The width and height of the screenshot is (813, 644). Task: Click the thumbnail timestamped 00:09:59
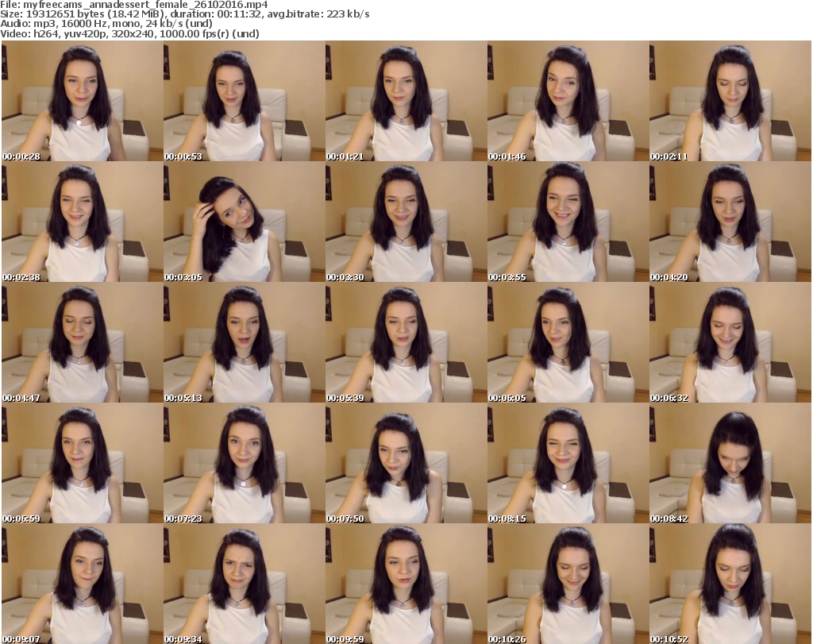(406, 584)
